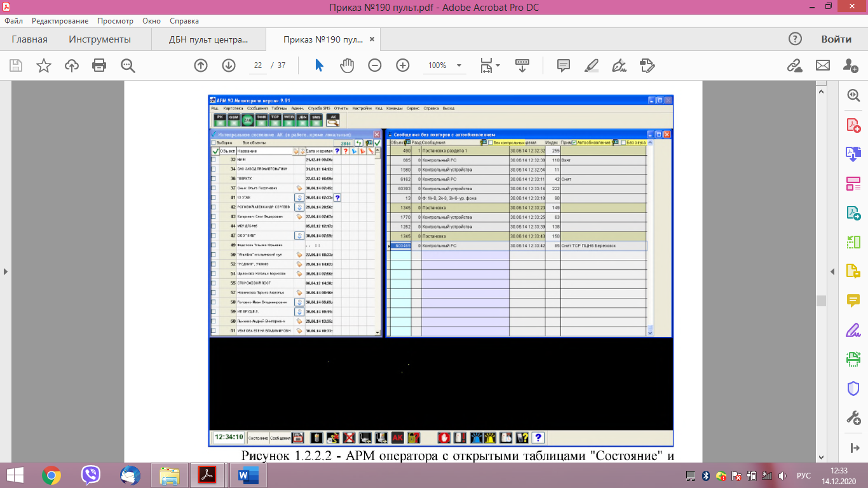The height and width of the screenshot is (488, 868).
Task: Click the embedded APM screenshot on the page
Action: tap(441, 271)
